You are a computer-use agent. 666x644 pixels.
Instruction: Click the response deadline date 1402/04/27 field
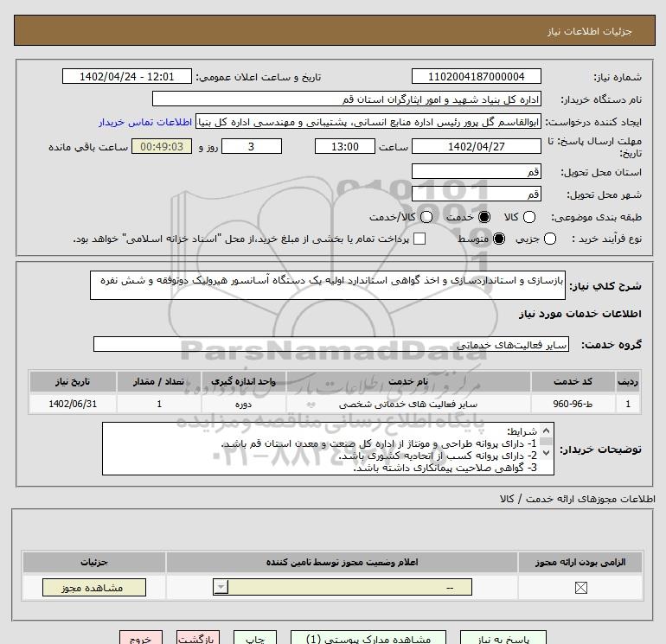pos(476,146)
